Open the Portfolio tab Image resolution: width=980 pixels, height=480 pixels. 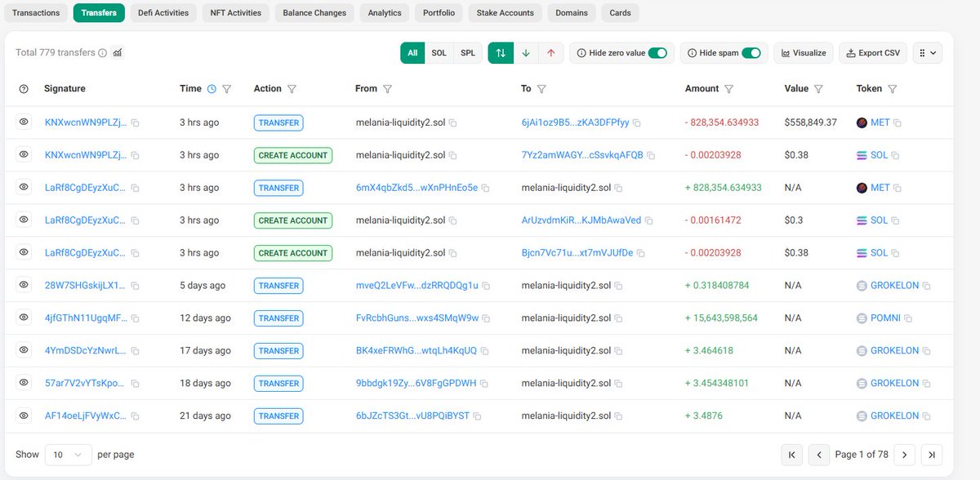(438, 12)
